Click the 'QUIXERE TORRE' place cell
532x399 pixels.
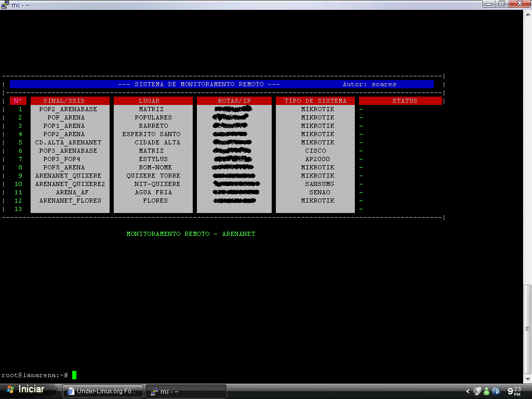click(153, 176)
